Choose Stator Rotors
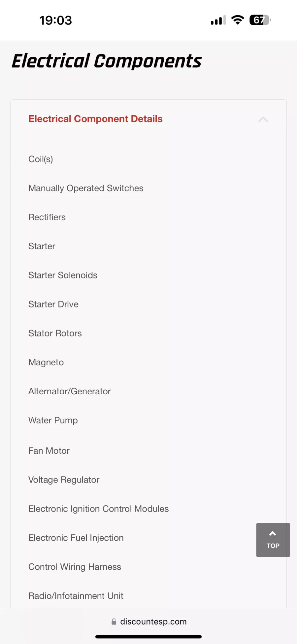 tap(55, 333)
